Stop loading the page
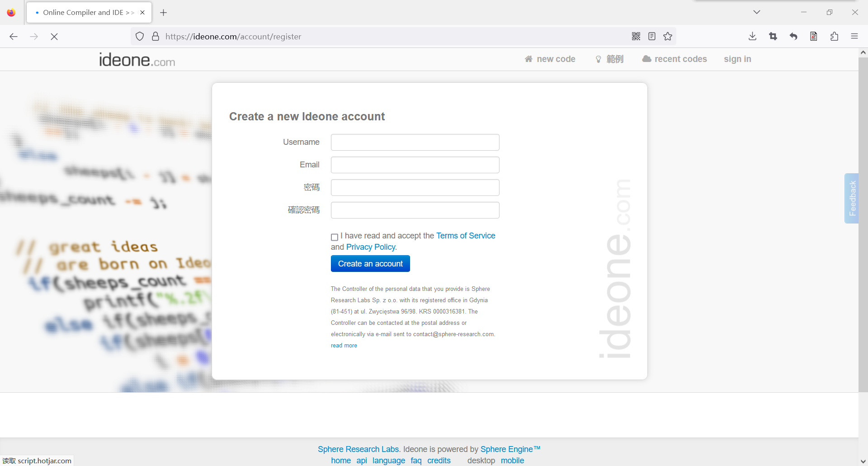Image resolution: width=868 pixels, height=466 pixels. tap(54, 36)
